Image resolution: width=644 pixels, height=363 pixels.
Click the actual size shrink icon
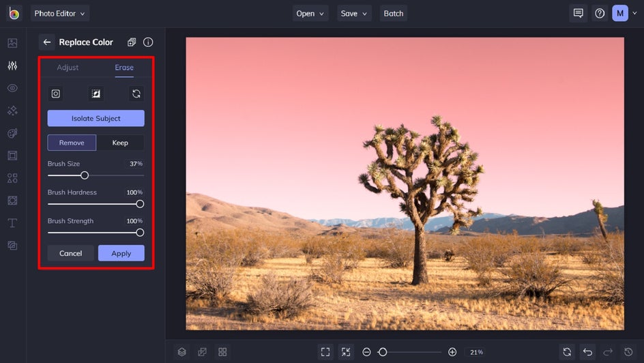346,352
